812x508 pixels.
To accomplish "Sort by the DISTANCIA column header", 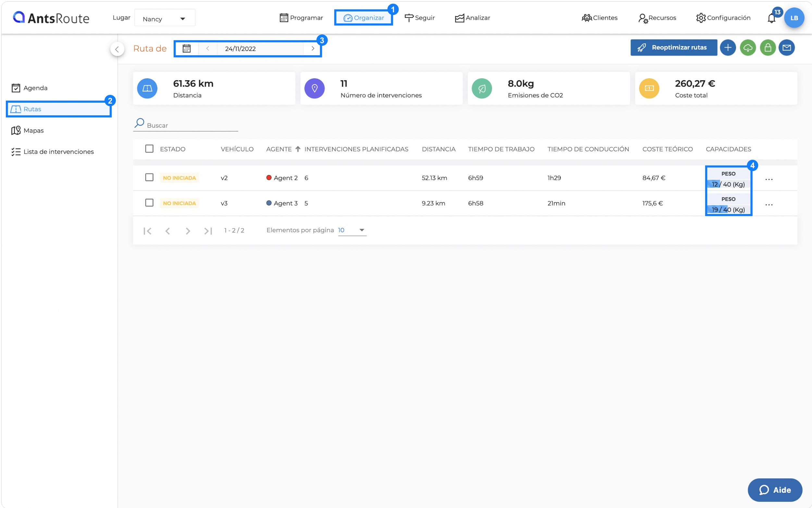I will [438, 149].
